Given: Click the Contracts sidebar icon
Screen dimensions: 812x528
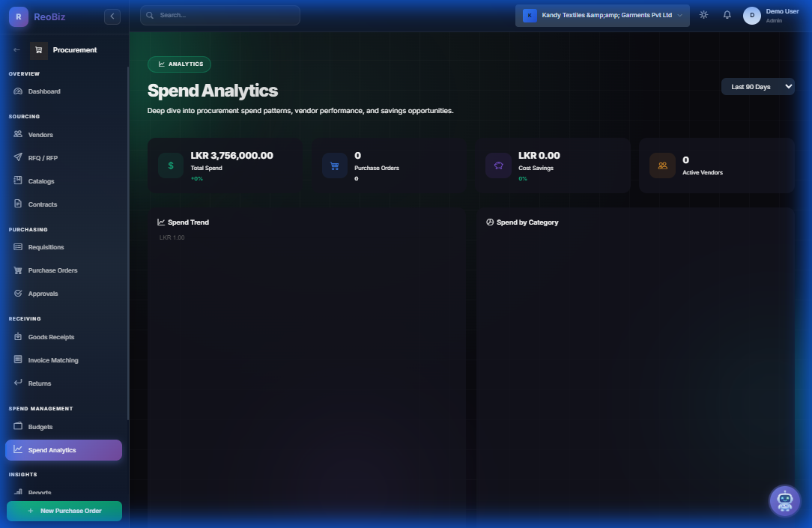Looking at the screenshot, I should [18, 204].
